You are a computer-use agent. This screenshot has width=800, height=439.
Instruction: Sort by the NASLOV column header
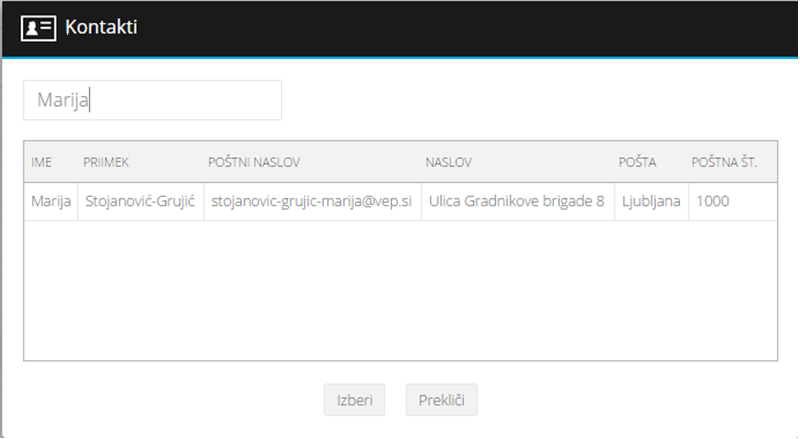click(448, 162)
